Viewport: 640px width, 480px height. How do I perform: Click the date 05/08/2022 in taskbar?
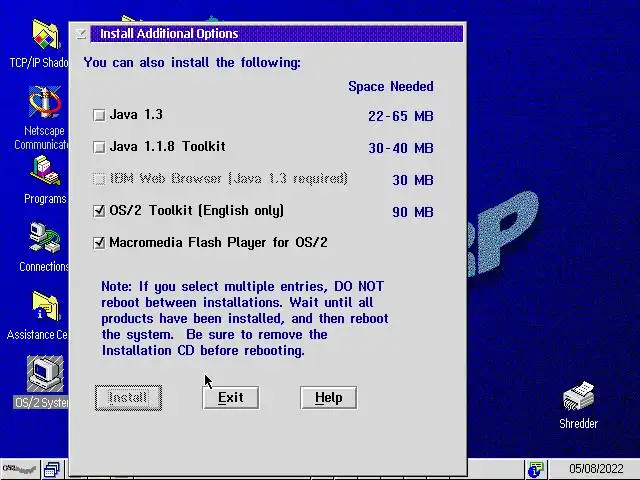[x=596, y=469]
